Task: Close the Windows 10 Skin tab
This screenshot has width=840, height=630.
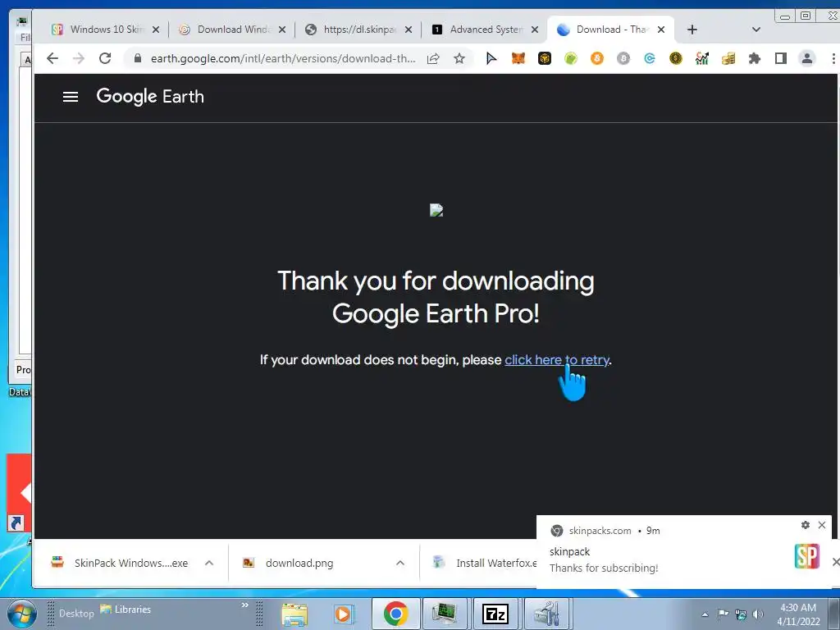Action: (x=155, y=30)
